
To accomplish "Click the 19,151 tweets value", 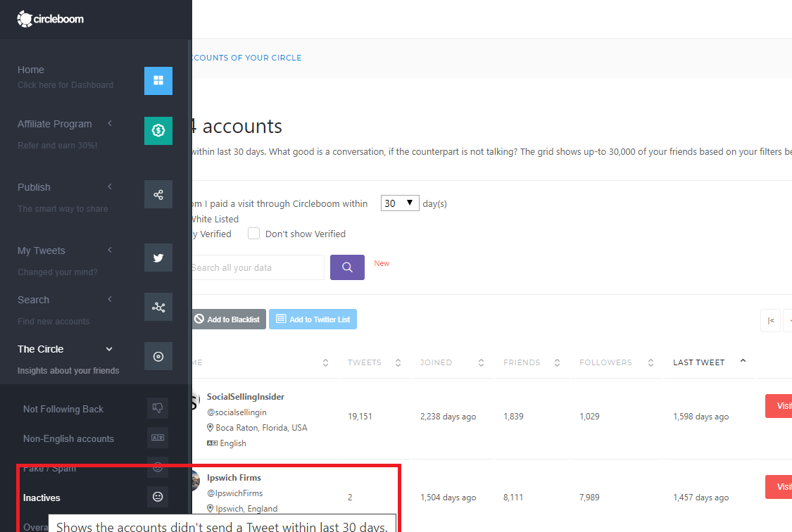I will (360, 417).
